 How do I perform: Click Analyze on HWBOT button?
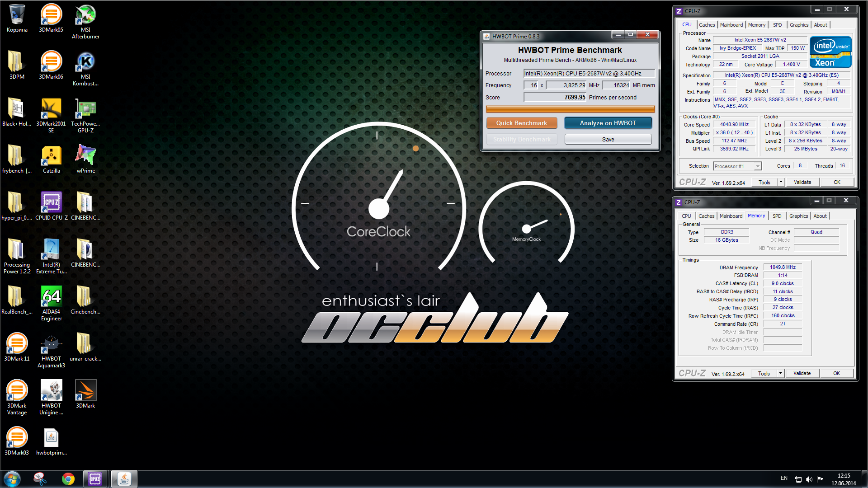(608, 123)
